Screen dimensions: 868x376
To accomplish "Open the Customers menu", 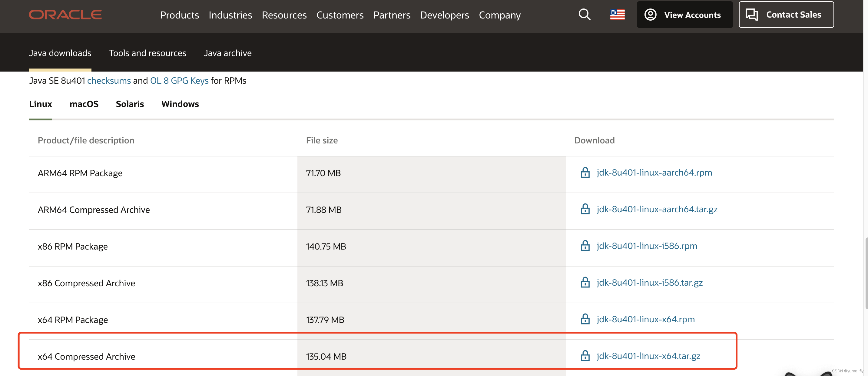I will pyautogui.click(x=340, y=15).
